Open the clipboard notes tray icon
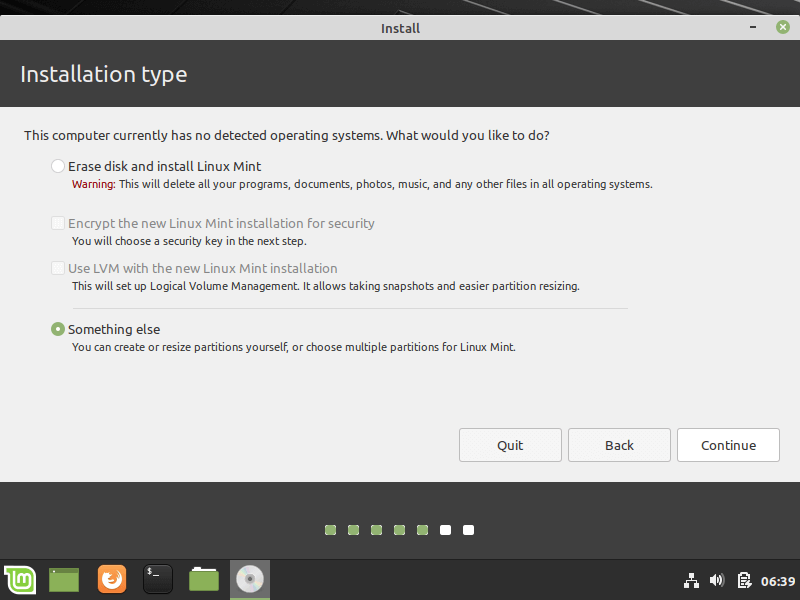This screenshot has height=600, width=800. coord(744,580)
